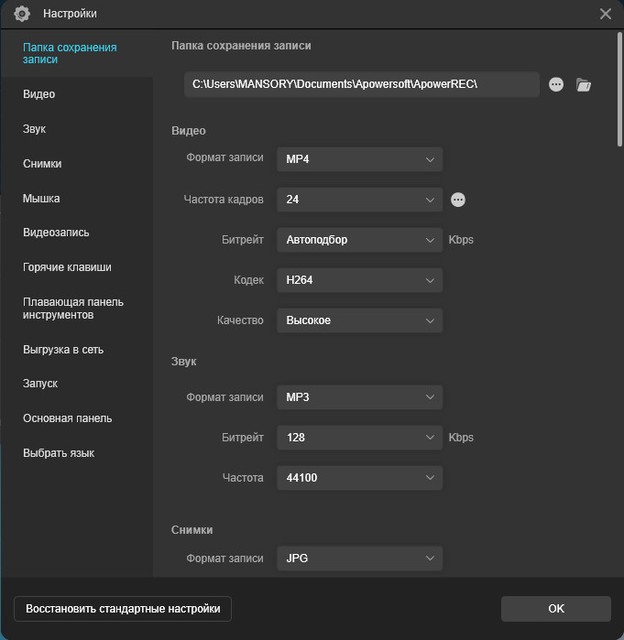The width and height of the screenshot is (624, 640).
Task: Click the save folder path field
Action: (x=361, y=84)
